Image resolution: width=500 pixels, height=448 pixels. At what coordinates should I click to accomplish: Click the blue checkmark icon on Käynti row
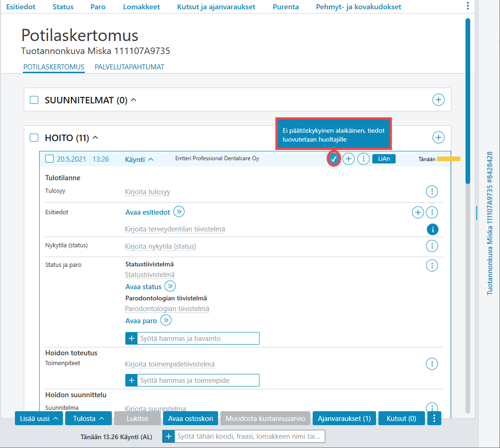point(334,159)
